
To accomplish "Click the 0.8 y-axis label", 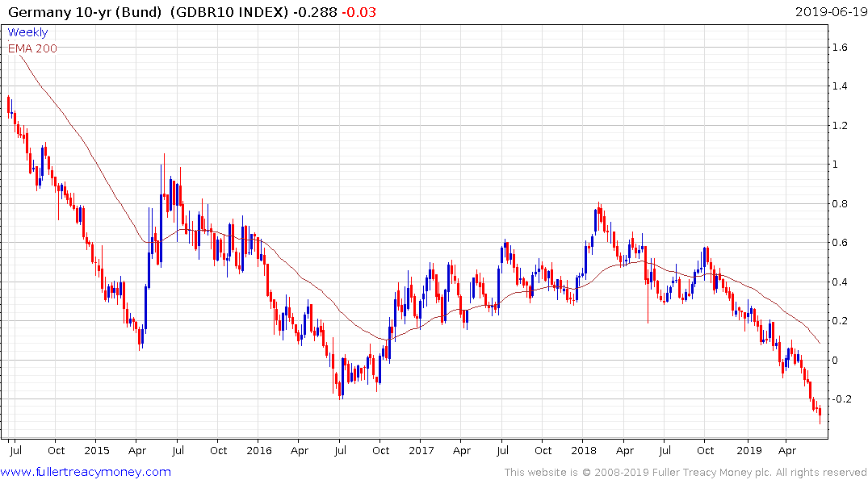I will point(840,203).
